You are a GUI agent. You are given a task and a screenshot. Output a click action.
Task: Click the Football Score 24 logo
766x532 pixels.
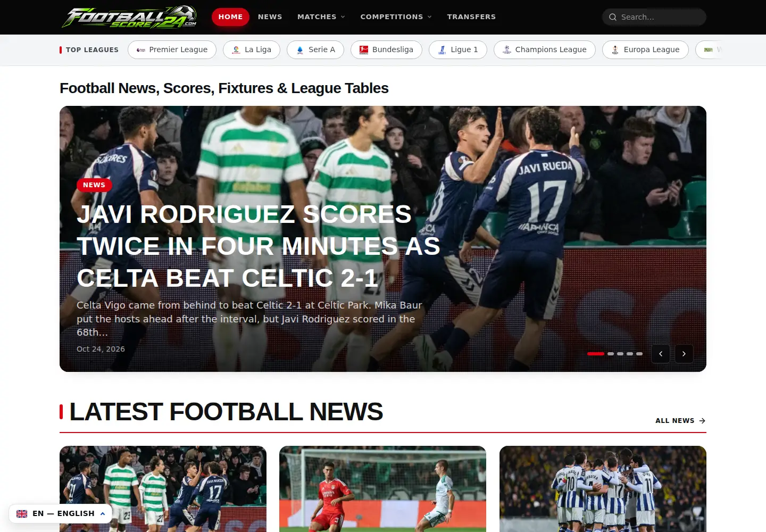pos(129,17)
